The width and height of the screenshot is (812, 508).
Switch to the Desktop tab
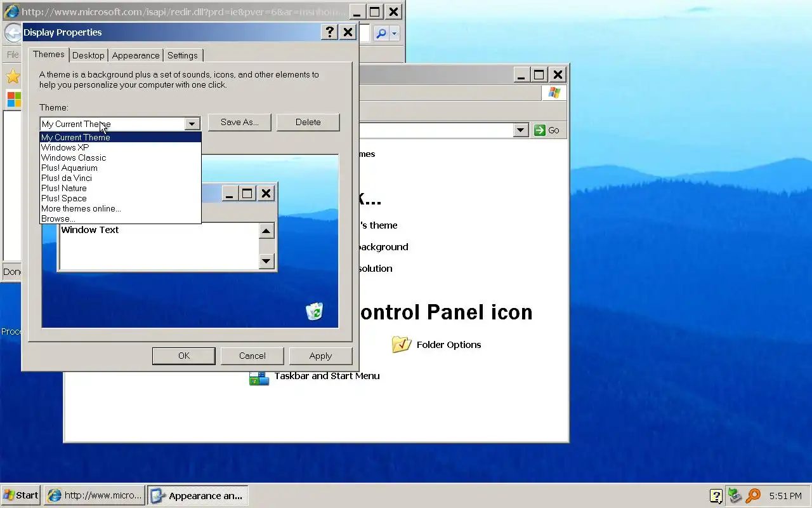tap(88, 55)
